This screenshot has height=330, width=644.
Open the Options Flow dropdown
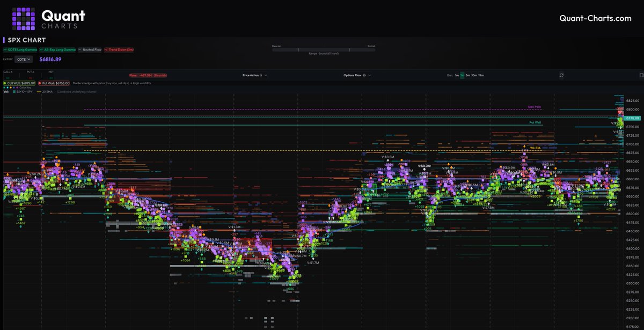(357, 75)
